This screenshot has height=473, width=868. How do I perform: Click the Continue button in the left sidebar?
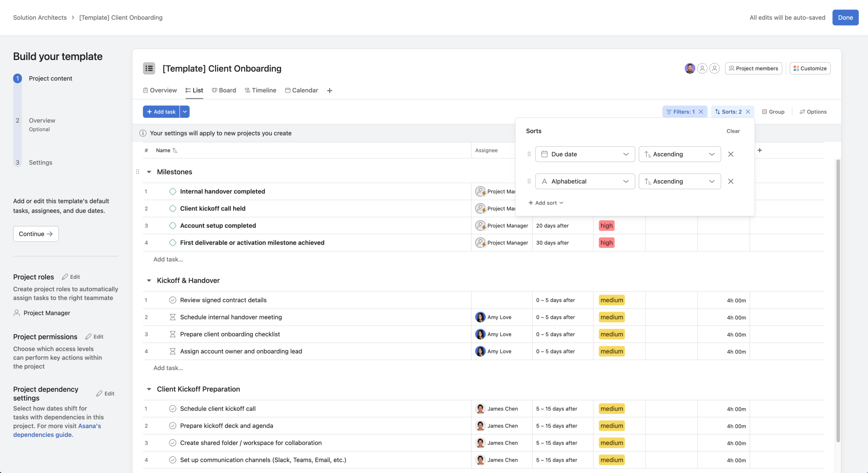[35, 233]
